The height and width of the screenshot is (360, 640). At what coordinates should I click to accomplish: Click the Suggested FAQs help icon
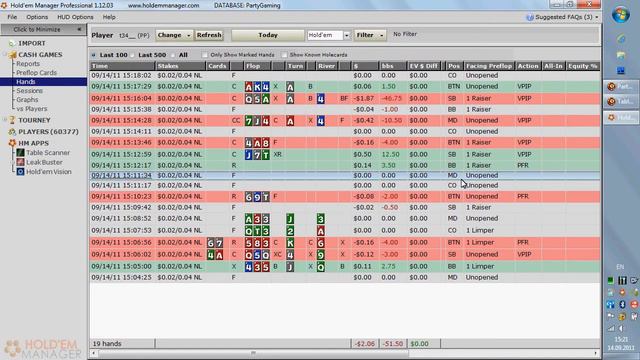point(530,17)
